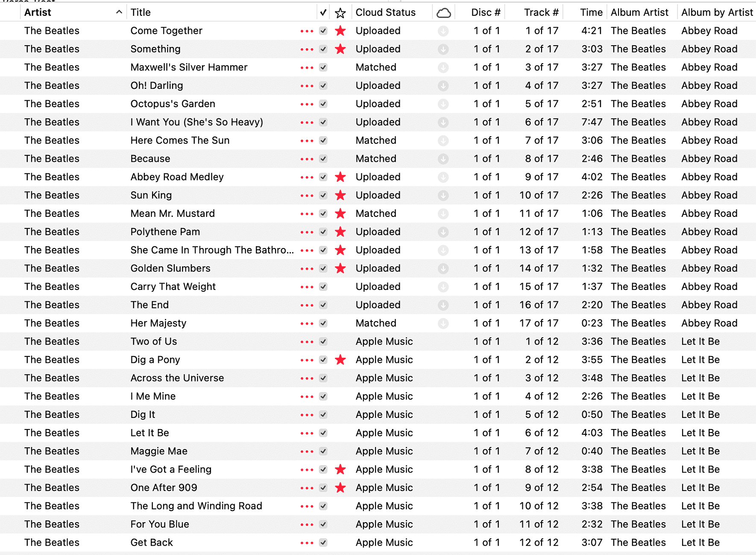Remove favorite star from Come Together

[340, 31]
